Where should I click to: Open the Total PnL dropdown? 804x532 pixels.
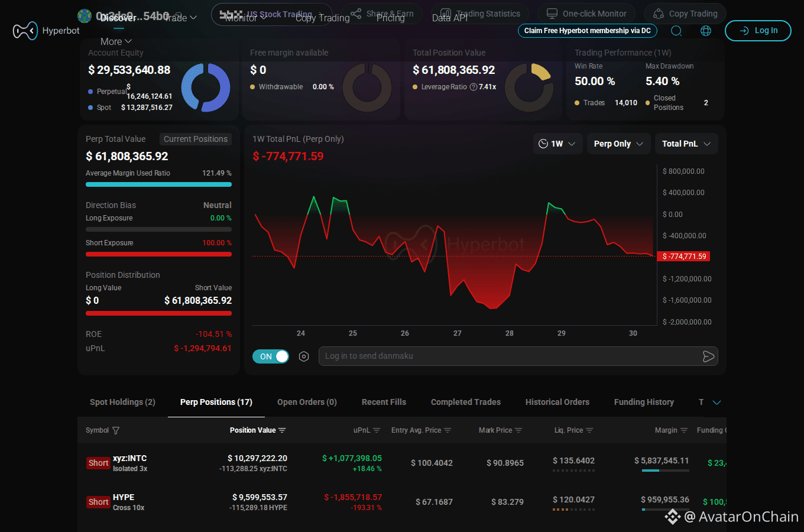tap(686, 144)
